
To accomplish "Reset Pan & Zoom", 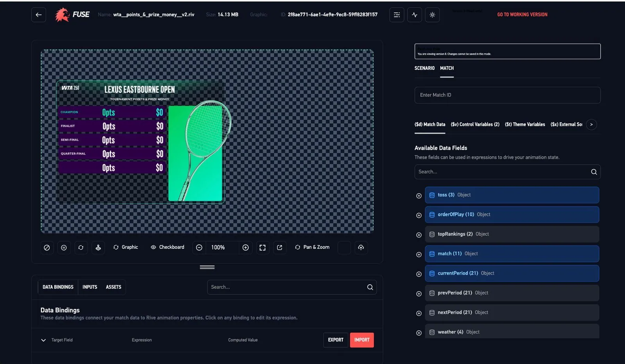I will point(312,247).
